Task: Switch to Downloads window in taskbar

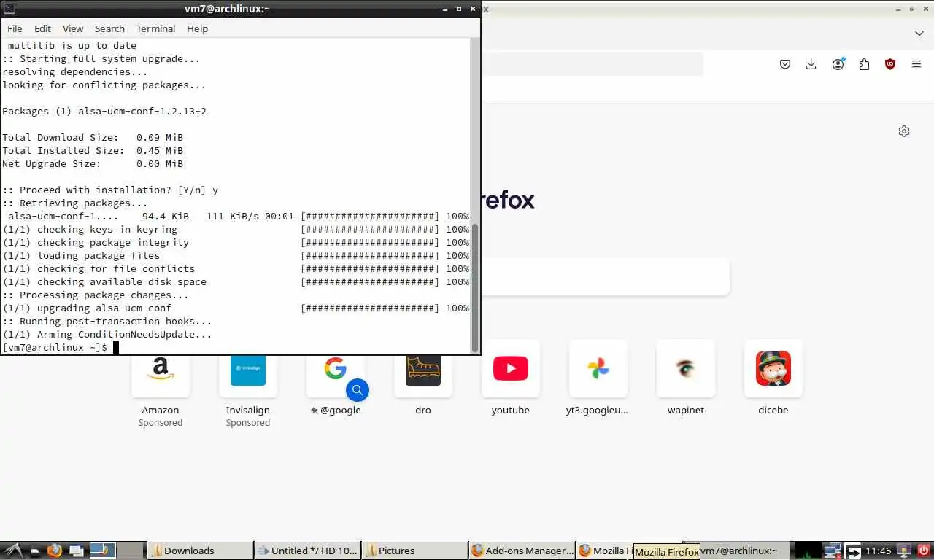Action: (199, 551)
